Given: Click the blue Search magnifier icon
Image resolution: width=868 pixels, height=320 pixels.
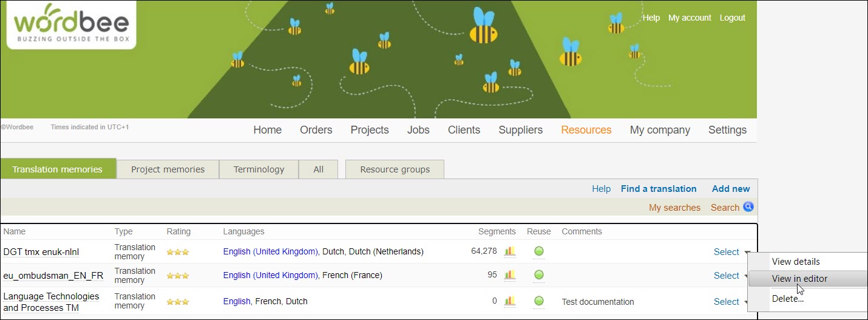Looking at the screenshot, I should pyautogui.click(x=748, y=207).
